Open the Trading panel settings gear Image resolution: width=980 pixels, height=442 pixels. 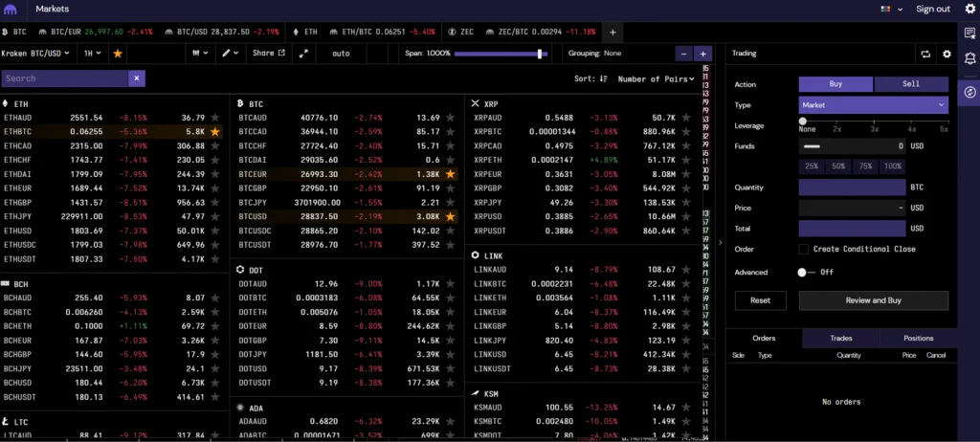[947, 55]
